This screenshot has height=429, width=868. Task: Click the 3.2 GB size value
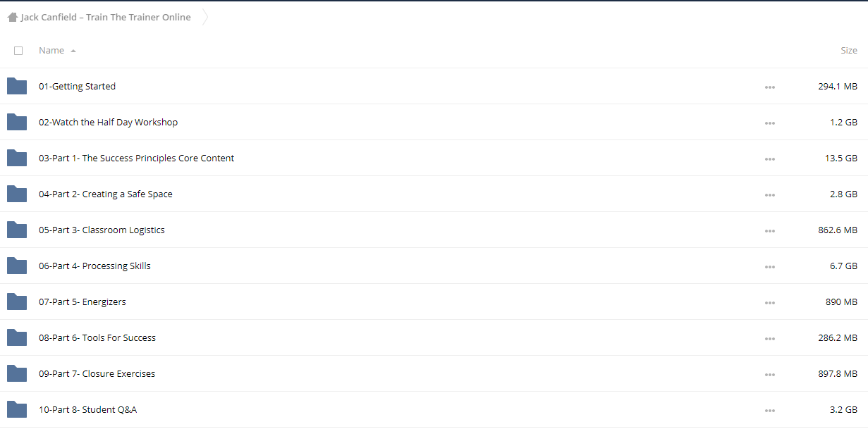844,410
